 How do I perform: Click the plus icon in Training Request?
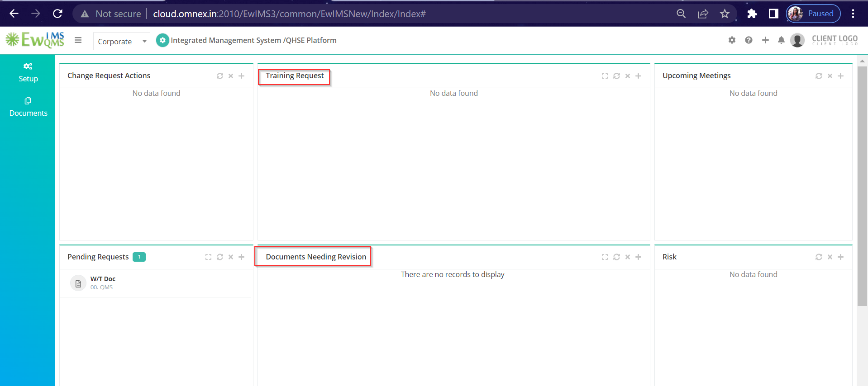click(x=639, y=76)
